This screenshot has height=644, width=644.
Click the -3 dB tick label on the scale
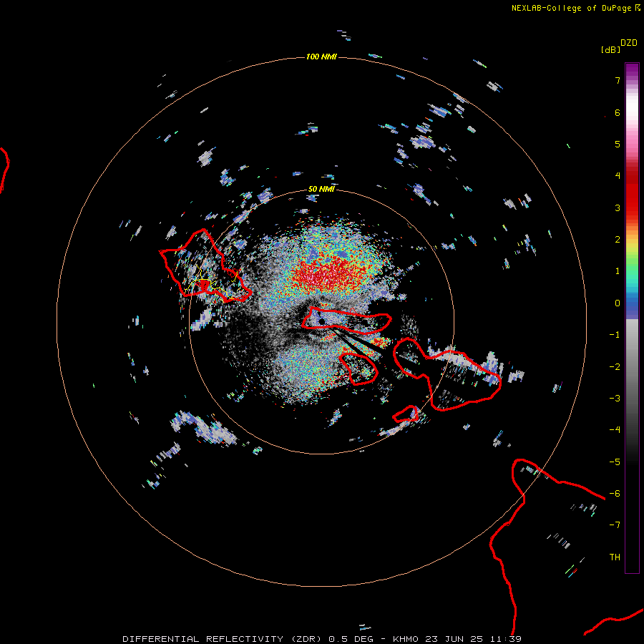click(615, 399)
